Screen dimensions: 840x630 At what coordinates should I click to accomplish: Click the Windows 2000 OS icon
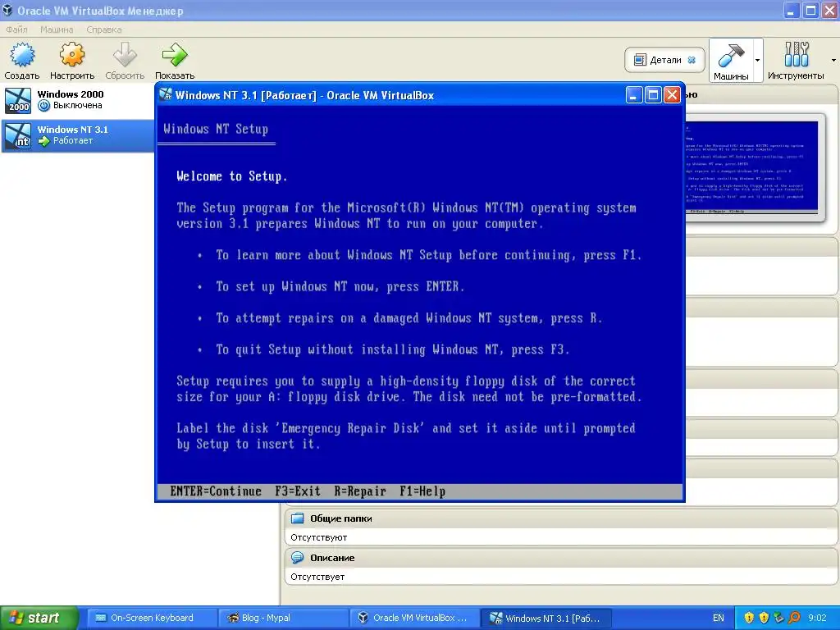[x=18, y=100]
